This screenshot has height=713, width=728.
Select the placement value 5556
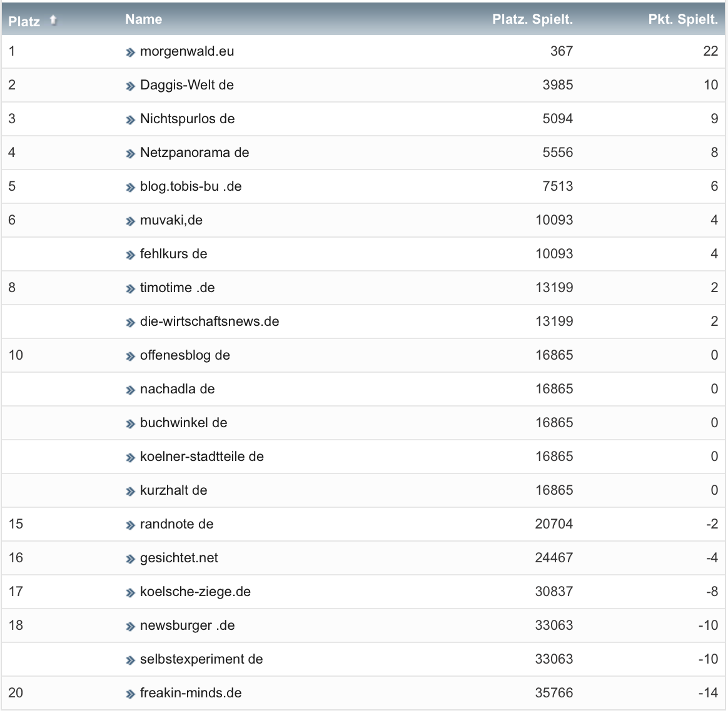[x=558, y=152]
